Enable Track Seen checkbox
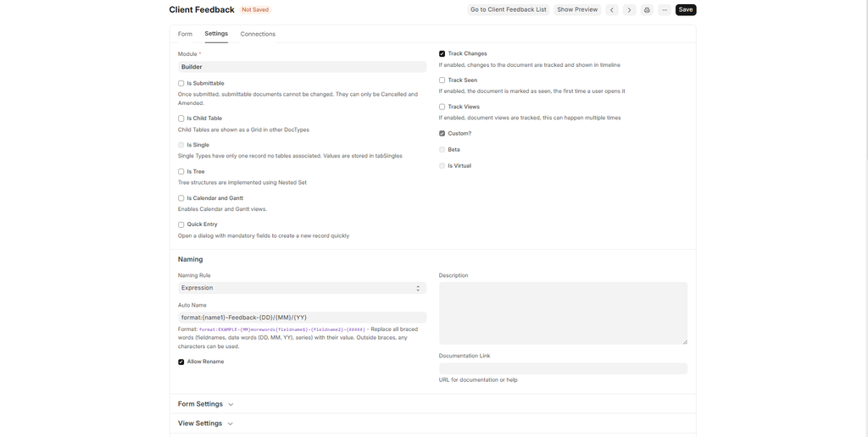868x437 pixels. tap(442, 80)
